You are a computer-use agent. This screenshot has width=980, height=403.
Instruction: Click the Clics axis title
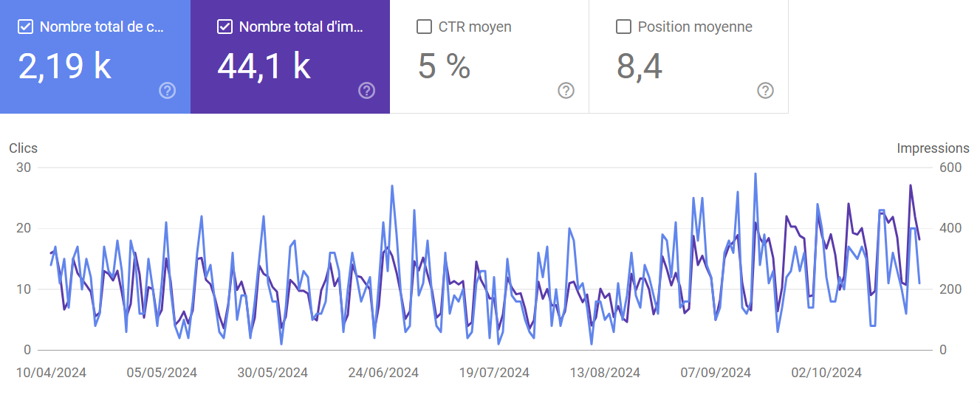pyautogui.click(x=23, y=148)
